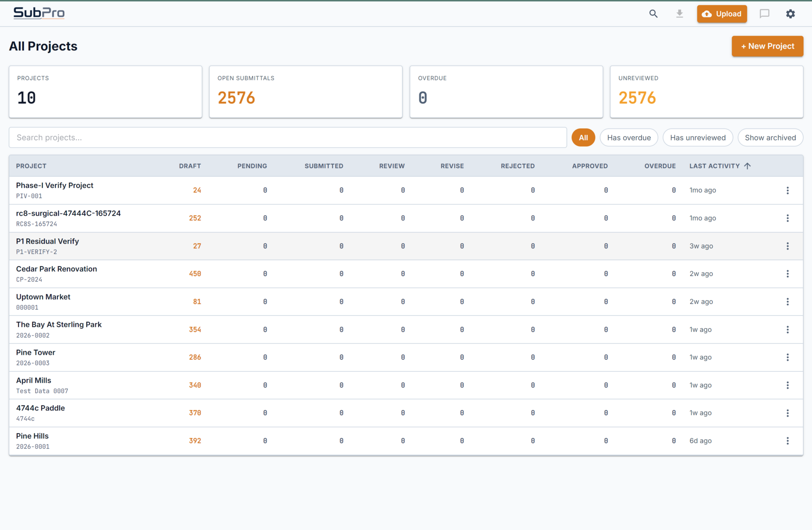
Task: Sort by the Last Activity header label
Action: pos(715,166)
